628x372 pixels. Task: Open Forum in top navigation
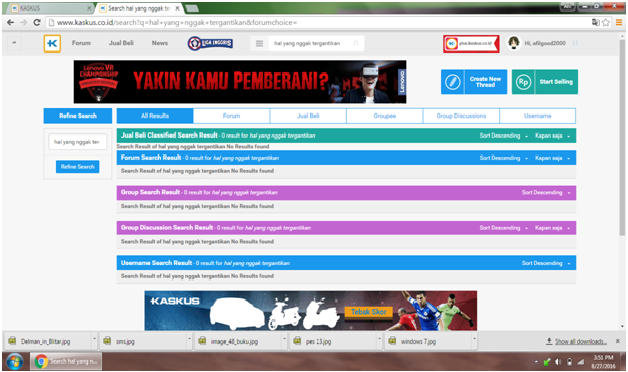(81, 43)
